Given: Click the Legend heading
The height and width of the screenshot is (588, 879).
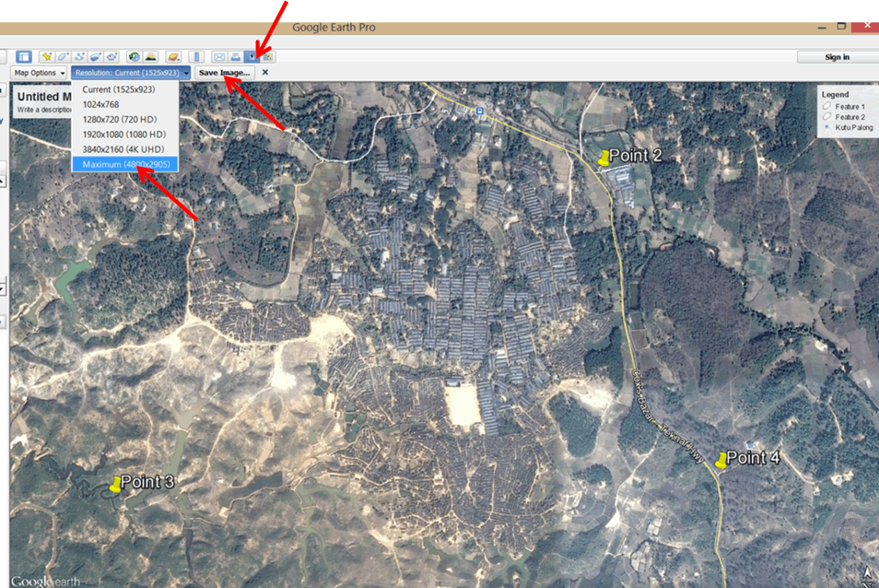Looking at the screenshot, I should 835,95.
